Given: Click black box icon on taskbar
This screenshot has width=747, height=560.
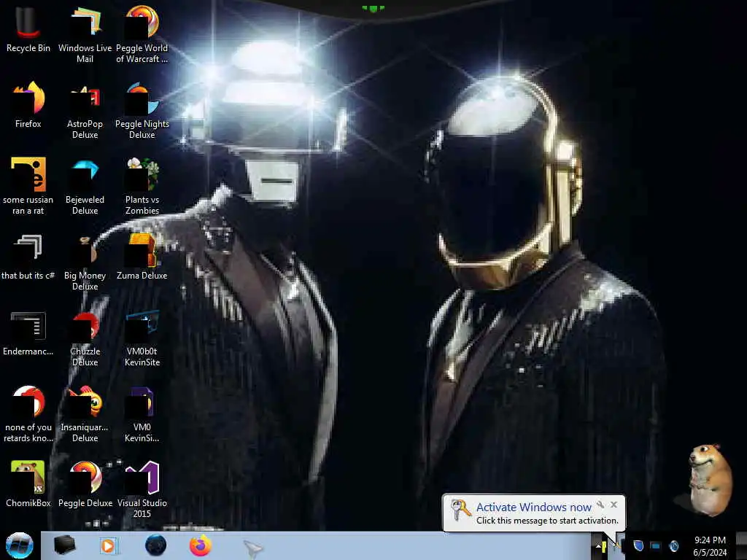Looking at the screenshot, I should click(64, 545).
